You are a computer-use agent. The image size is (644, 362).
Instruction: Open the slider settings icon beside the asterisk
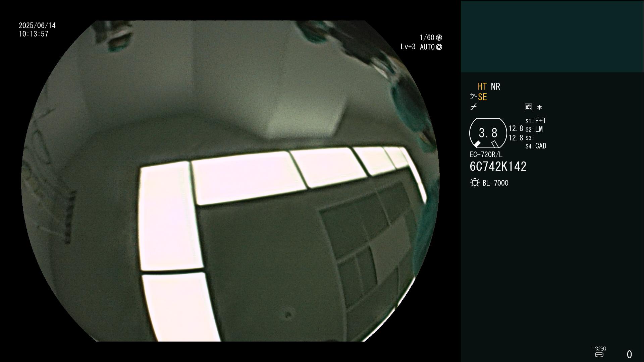528,107
